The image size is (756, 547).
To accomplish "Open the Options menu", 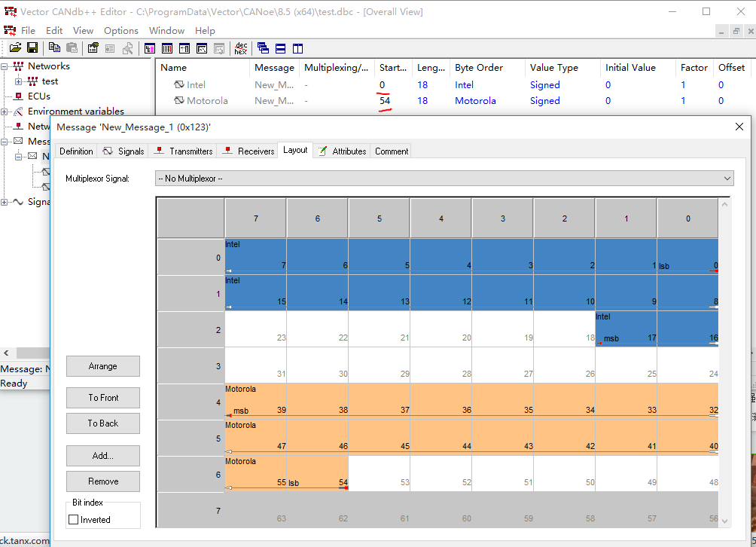I will pyautogui.click(x=121, y=31).
